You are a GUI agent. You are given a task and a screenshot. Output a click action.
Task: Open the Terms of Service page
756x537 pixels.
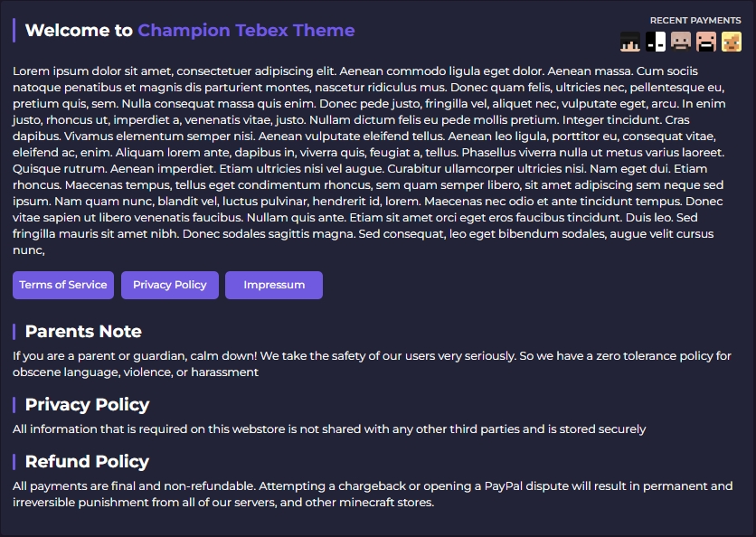[63, 285]
